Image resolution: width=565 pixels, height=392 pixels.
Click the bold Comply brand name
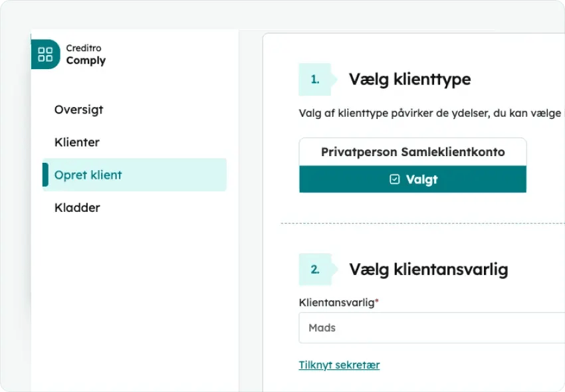tap(86, 60)
